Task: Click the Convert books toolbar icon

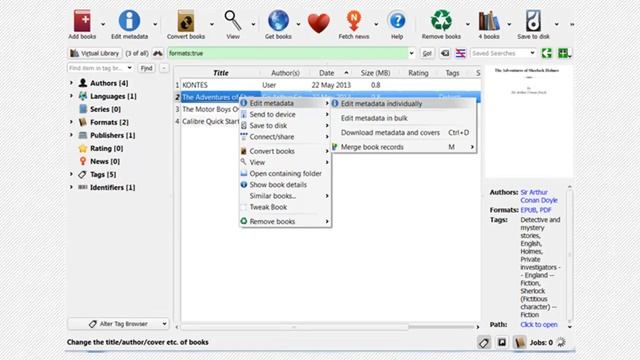Action: (186, 21)
